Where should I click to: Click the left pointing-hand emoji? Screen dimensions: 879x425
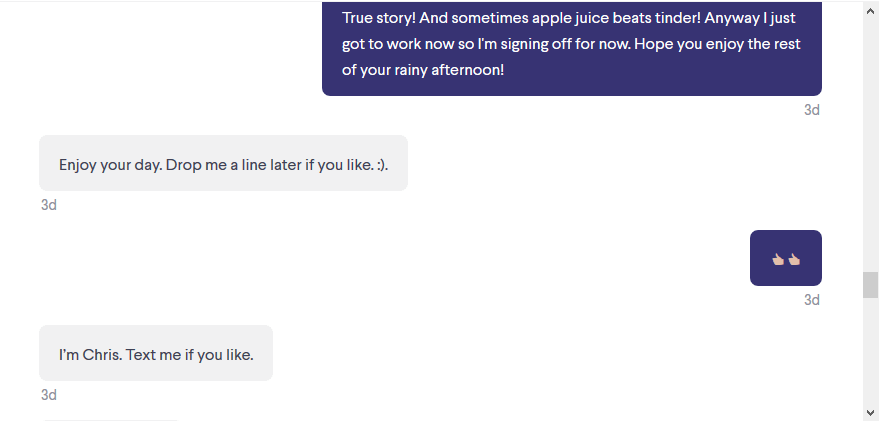pos(778,259)
